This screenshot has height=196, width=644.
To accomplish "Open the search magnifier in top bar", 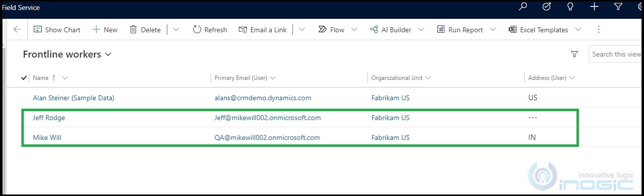I will click(522, 7).
